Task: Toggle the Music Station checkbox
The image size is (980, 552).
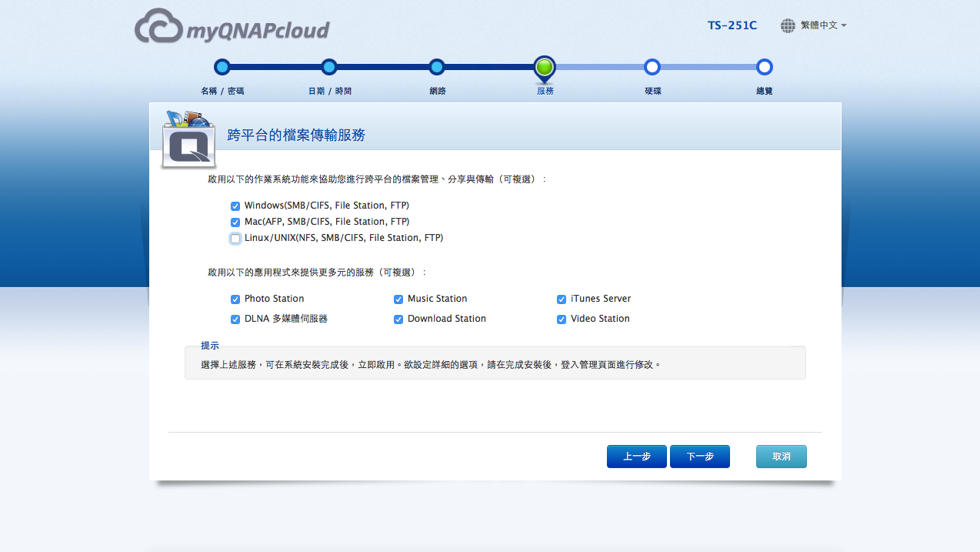Action: 398,299
